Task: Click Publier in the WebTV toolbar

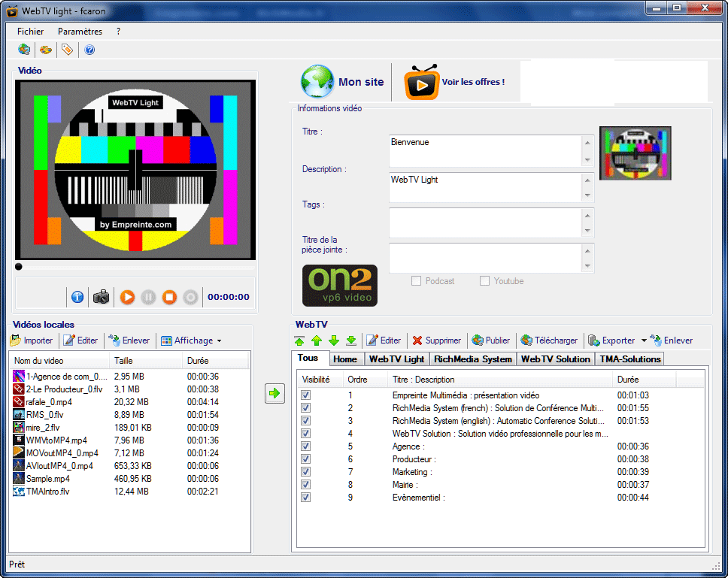Action: click(x=491, y=340)
